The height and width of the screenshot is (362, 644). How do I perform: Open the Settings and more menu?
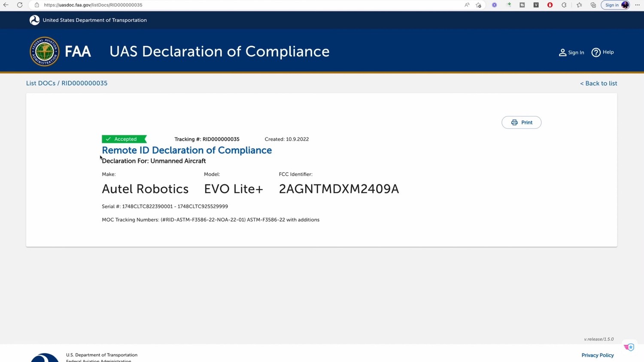pos(637,5)
